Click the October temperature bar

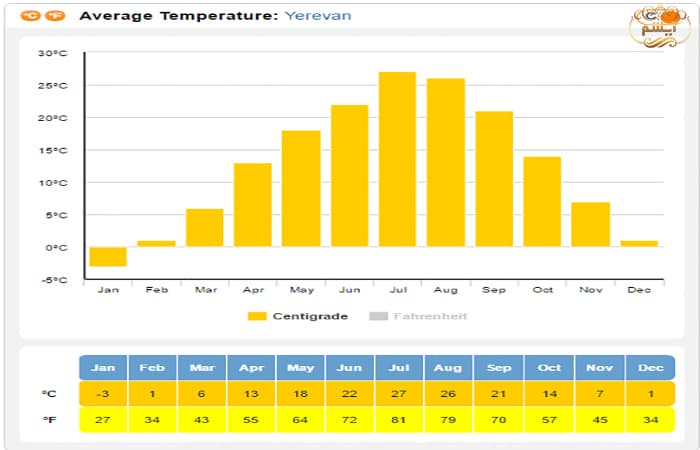542,201
